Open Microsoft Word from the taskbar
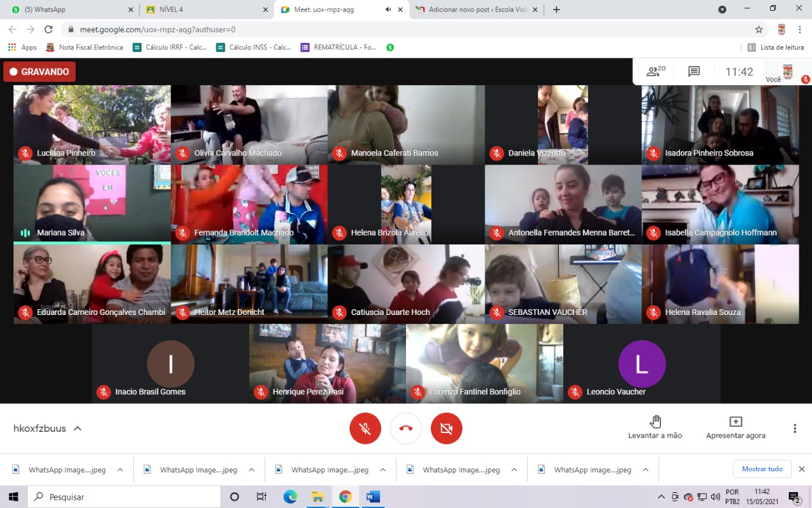The height and width of the screenshot is (508, 812). [373, 497]
